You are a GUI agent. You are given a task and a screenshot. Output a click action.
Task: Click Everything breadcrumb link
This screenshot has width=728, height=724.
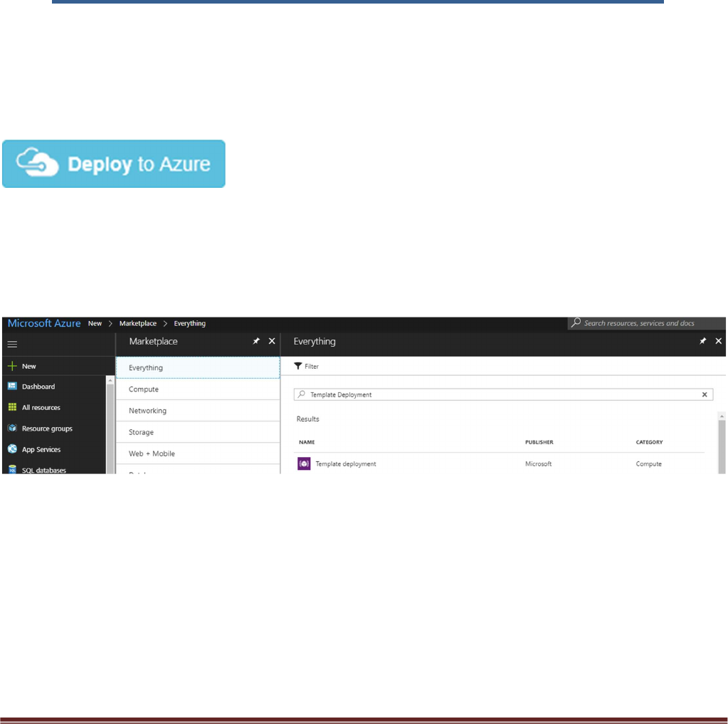[189, 323]
